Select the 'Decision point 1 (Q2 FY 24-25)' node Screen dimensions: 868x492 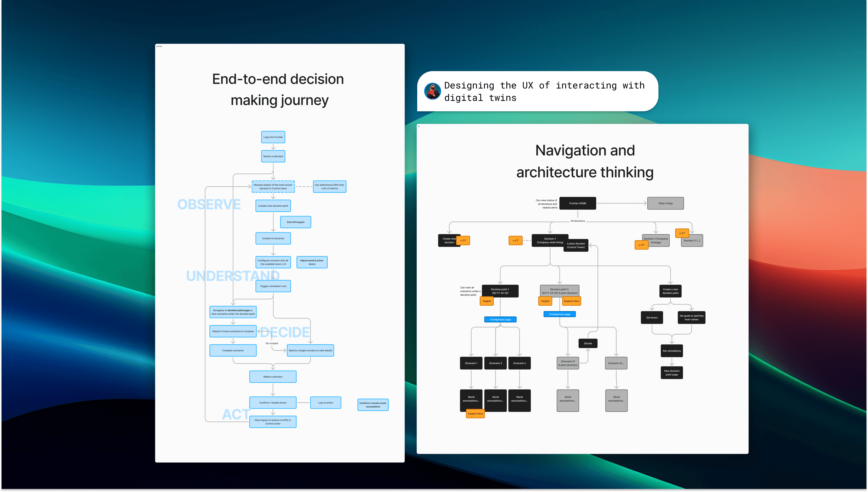point(500,291)
